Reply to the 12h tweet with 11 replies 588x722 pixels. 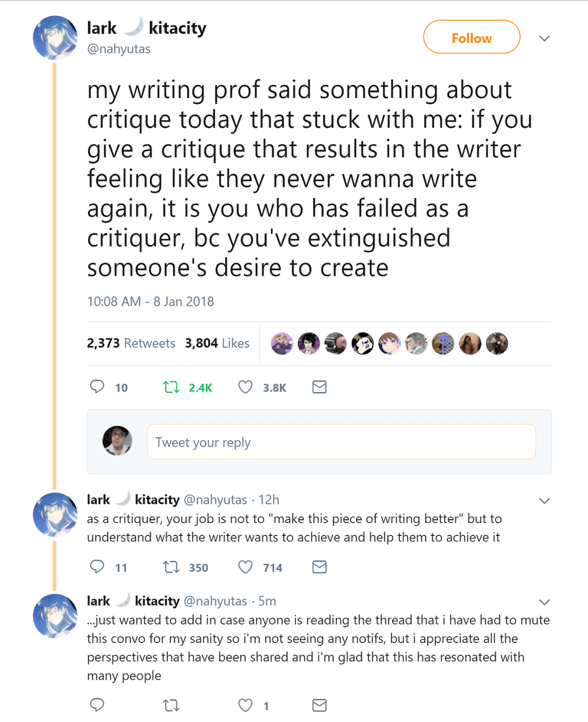[x=97, y=567]
